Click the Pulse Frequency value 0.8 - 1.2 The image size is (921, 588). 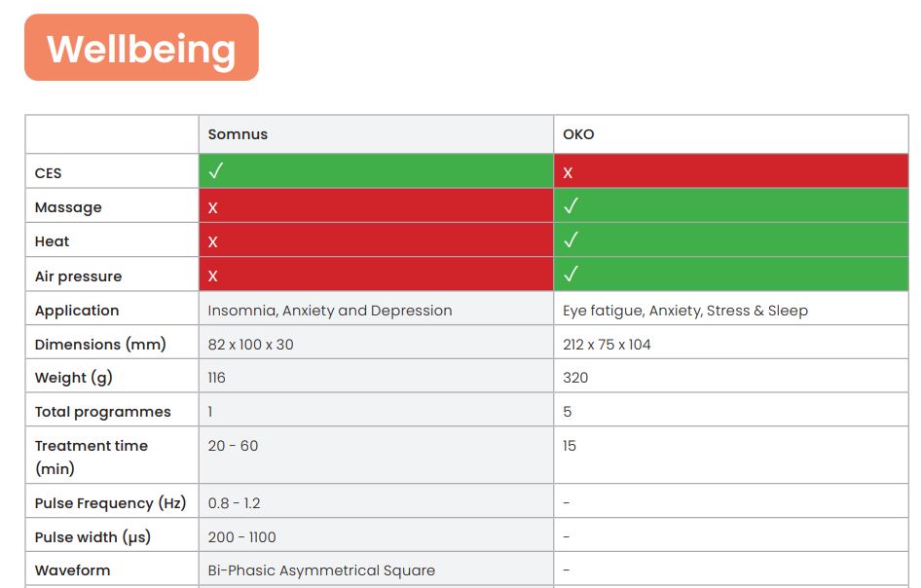234,503
